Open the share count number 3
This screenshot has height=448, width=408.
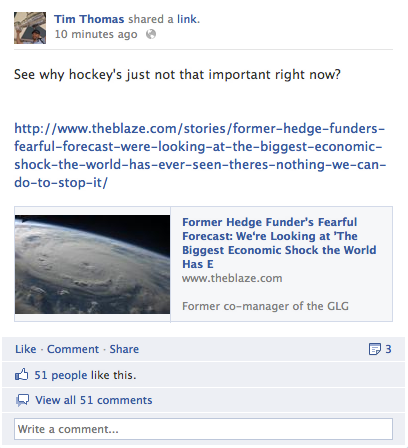point(388,349)
